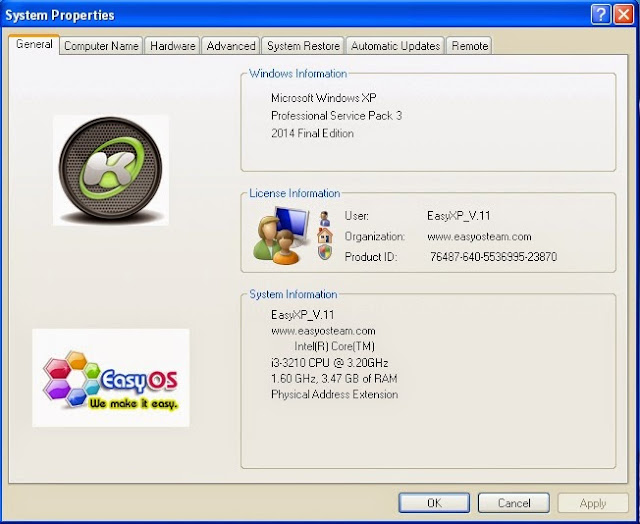
Task: Click the 'User:' label
Action: 356,216
